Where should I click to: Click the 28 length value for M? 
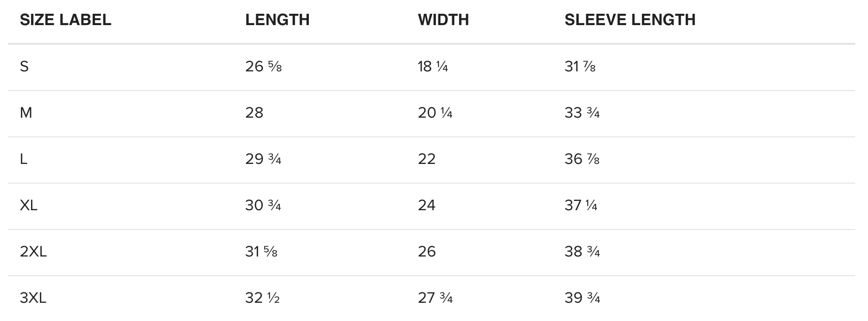click(x=254, y=113)
